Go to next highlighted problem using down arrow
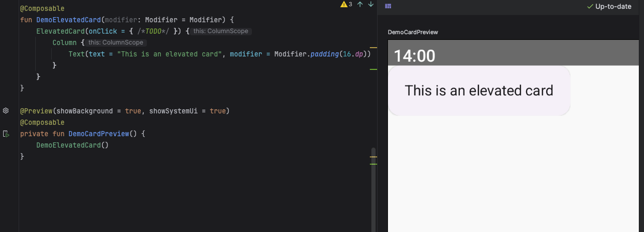 click(x=370, y=5)
